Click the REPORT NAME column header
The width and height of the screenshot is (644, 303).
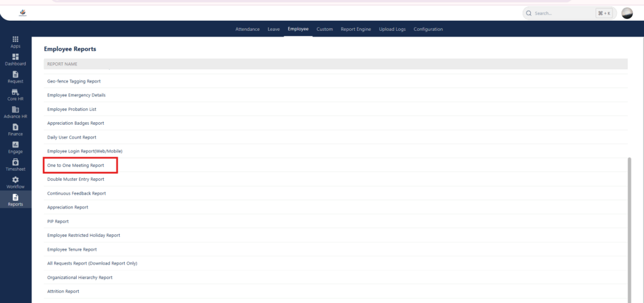point(336,64)
